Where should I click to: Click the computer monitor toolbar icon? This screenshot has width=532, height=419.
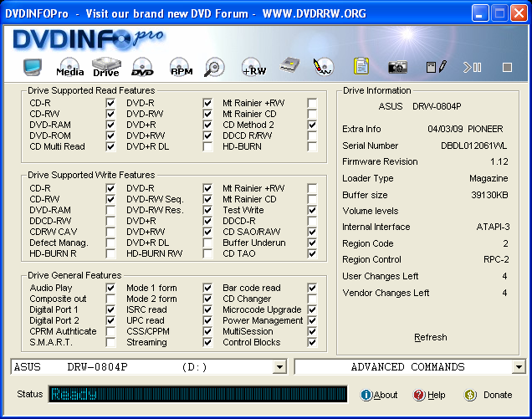pyautogui.click(x=33, y=67)
